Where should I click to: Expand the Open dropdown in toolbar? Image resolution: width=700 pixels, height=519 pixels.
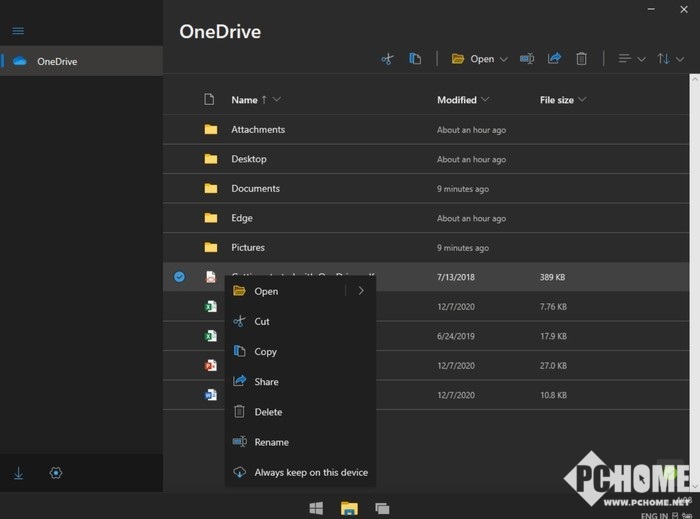503,59
